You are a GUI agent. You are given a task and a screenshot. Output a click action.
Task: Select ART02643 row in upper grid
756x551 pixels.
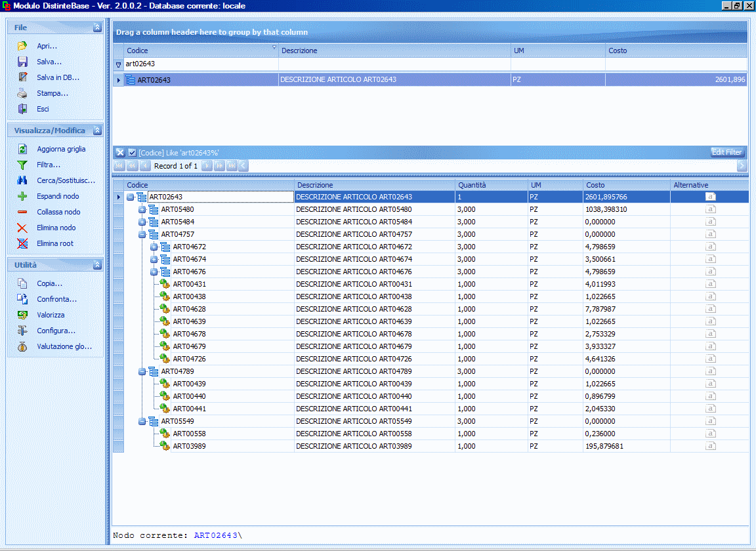pyautogui.click(x=430, y=79)
